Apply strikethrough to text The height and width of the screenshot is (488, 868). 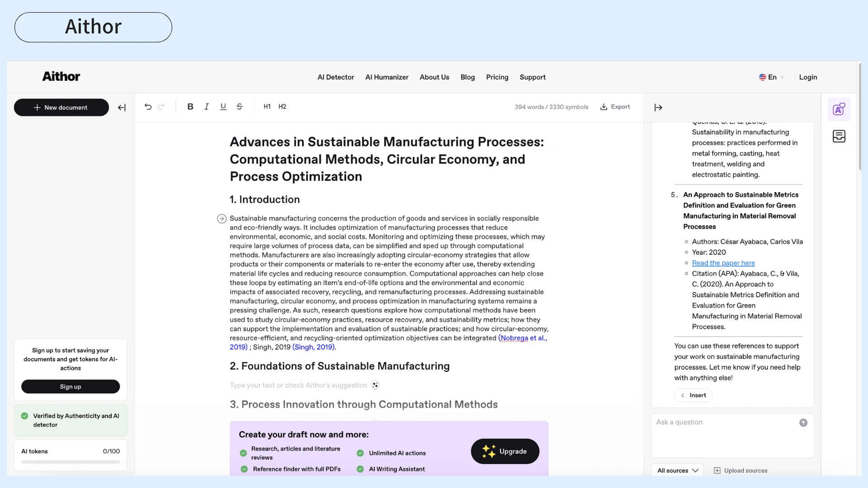pos(240,107)
